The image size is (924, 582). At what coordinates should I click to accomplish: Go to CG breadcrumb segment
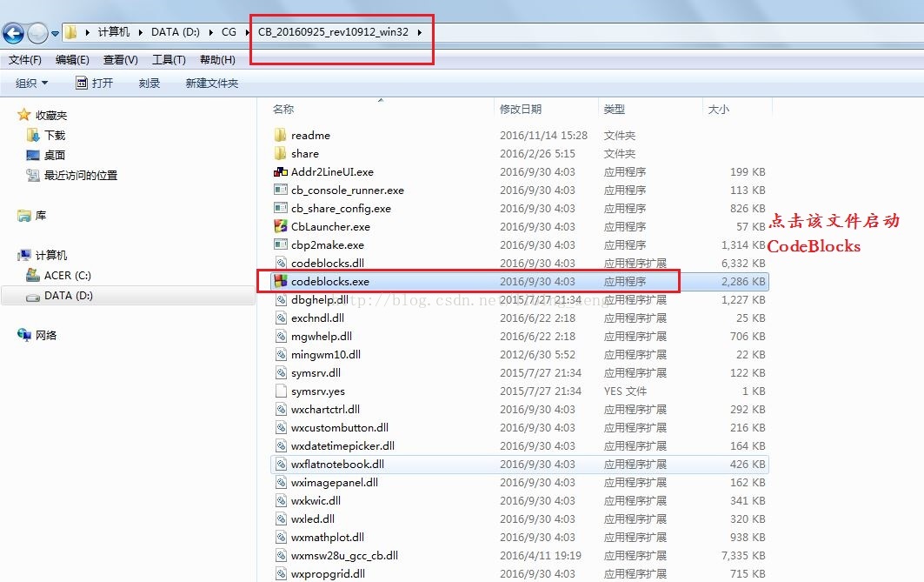[x=229, y=32]
